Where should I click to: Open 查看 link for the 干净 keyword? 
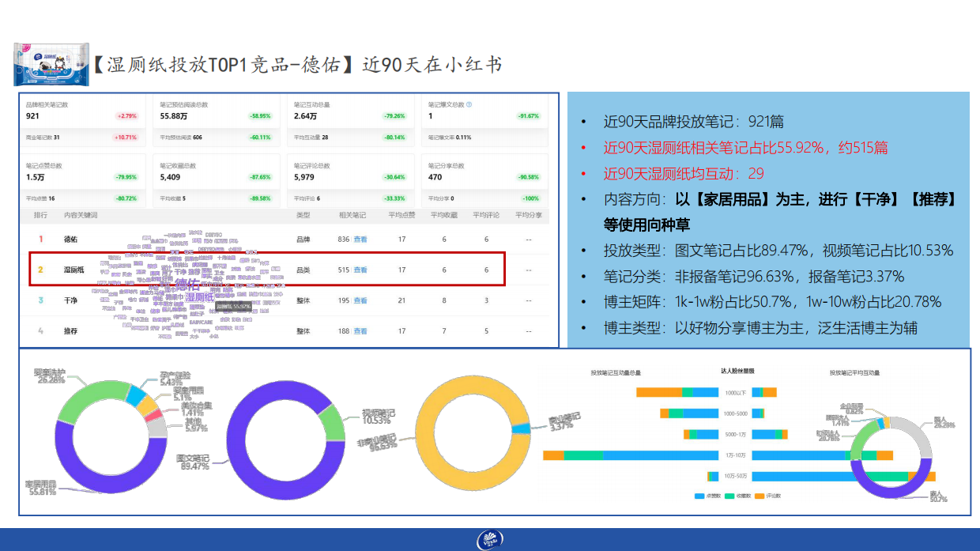(x=361, y=299)
